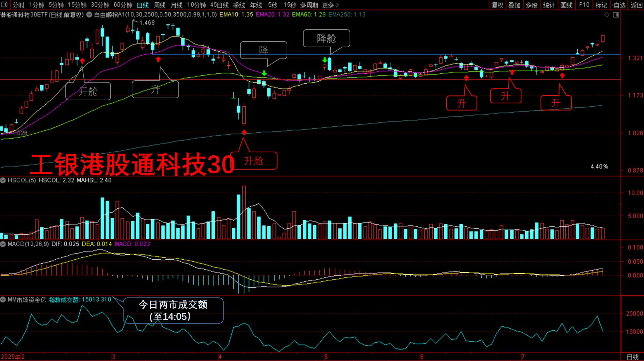644x361 pixels.
Task: Click the HSCOL(5) indicator label
Action: tap(22, 180)
